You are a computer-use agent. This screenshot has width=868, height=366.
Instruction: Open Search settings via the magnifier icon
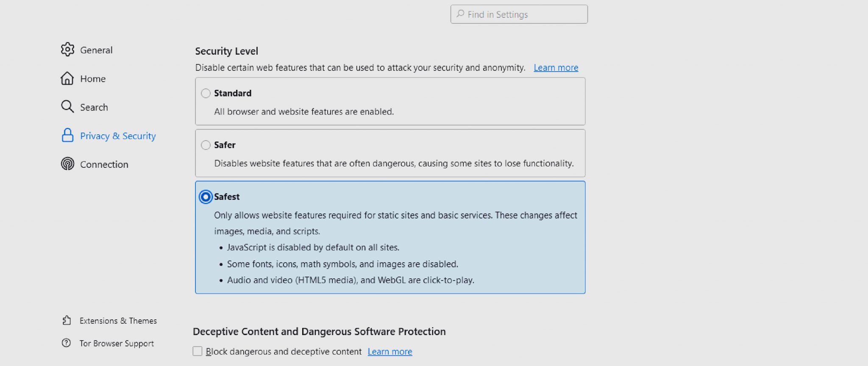(67, 107)
